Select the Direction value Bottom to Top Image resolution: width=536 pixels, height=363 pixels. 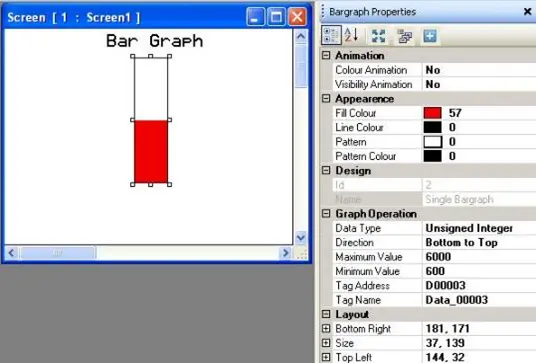coord(461,242)
